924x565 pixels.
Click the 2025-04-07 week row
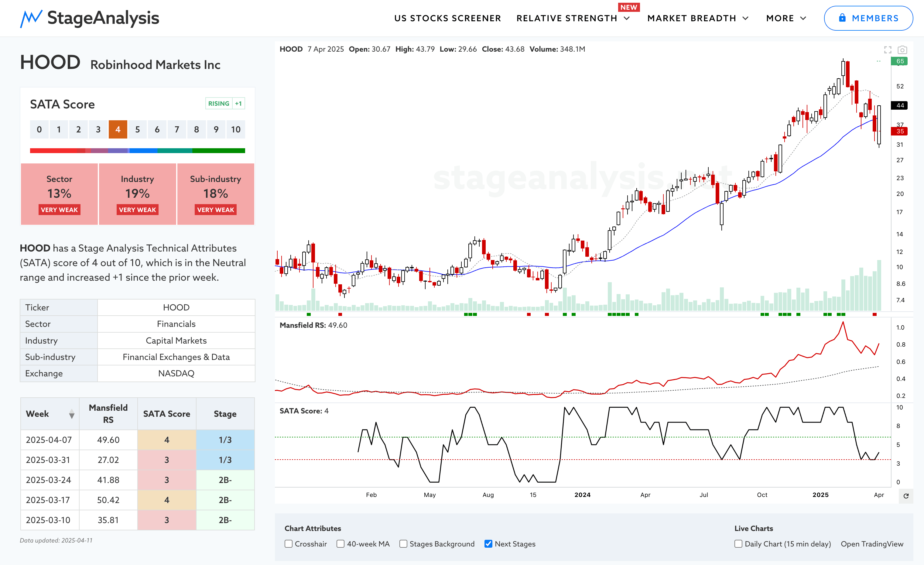(x=137, y=440)
